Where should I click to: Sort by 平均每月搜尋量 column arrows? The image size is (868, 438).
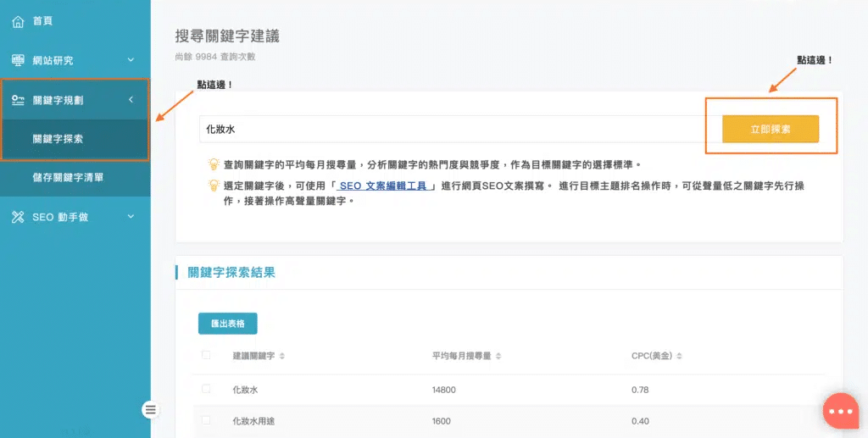[x=498, y=356]
